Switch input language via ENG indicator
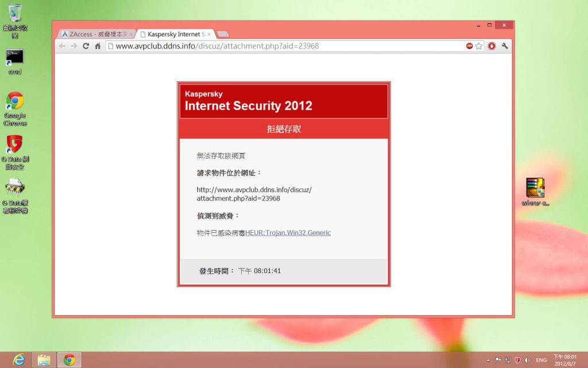Viewport: 588px width, 368px height. pyautogui.click(x=541, y=360)
